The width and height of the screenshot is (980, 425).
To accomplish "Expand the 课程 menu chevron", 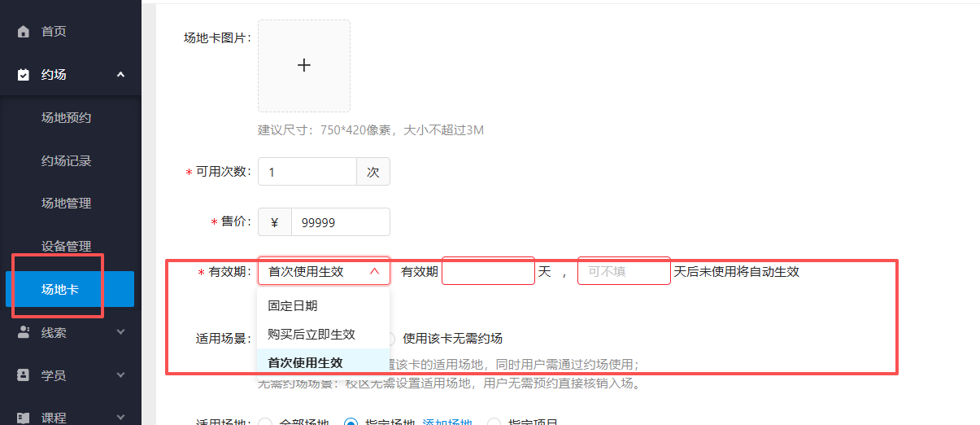I will point(121,418).
